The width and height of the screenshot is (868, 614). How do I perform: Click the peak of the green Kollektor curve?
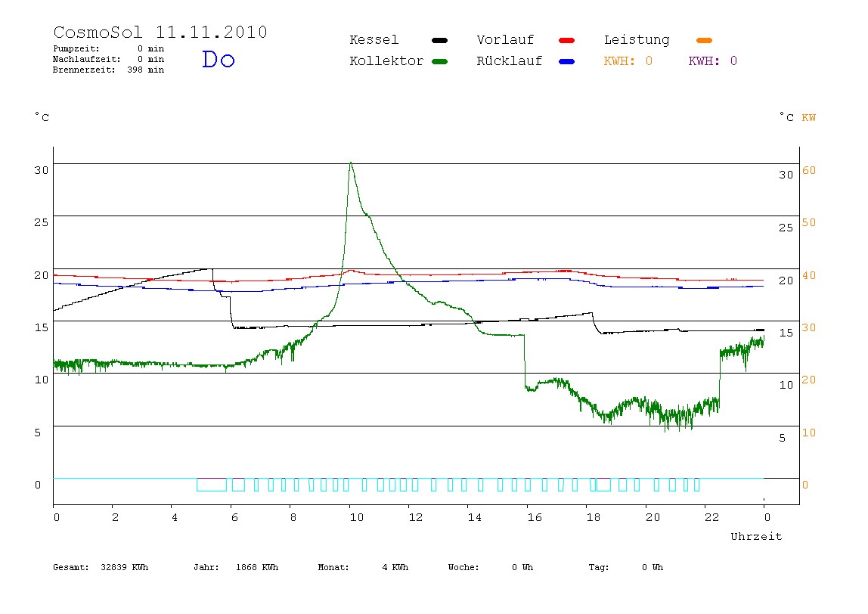[350, 163]
